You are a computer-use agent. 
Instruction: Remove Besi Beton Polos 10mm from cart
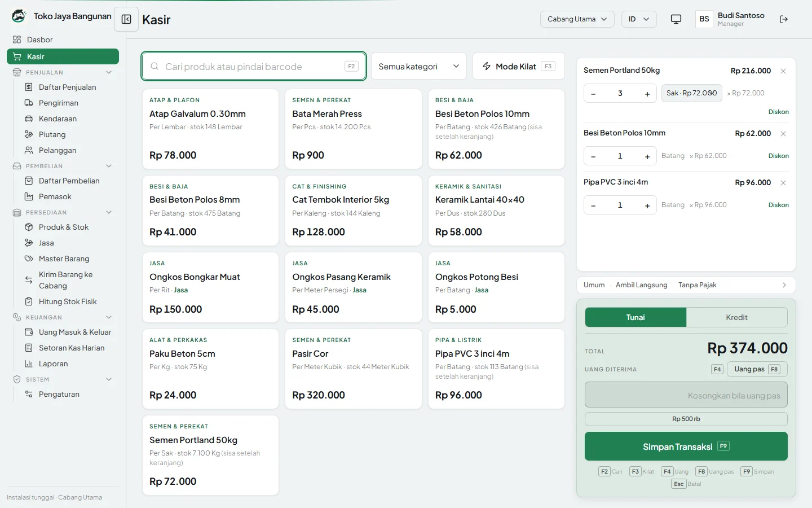point(783,134)
